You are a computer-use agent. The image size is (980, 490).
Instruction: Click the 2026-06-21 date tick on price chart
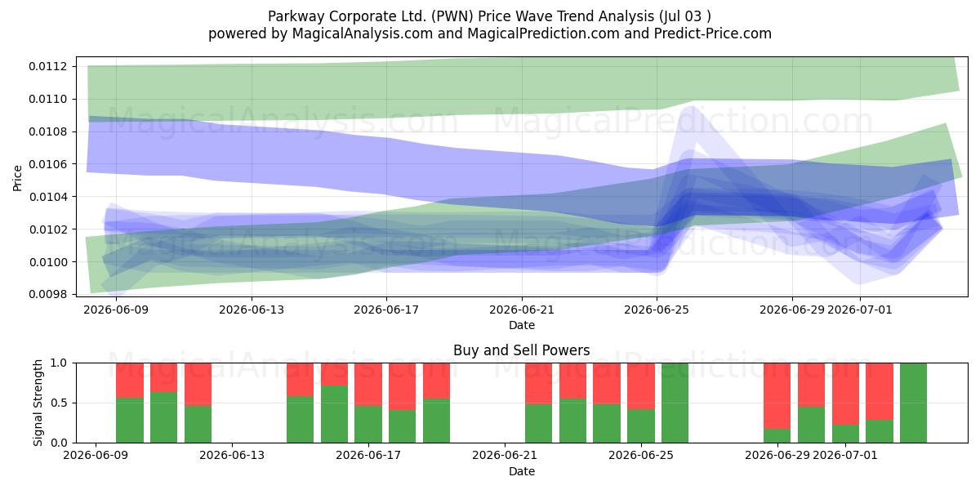pos(522,310)
